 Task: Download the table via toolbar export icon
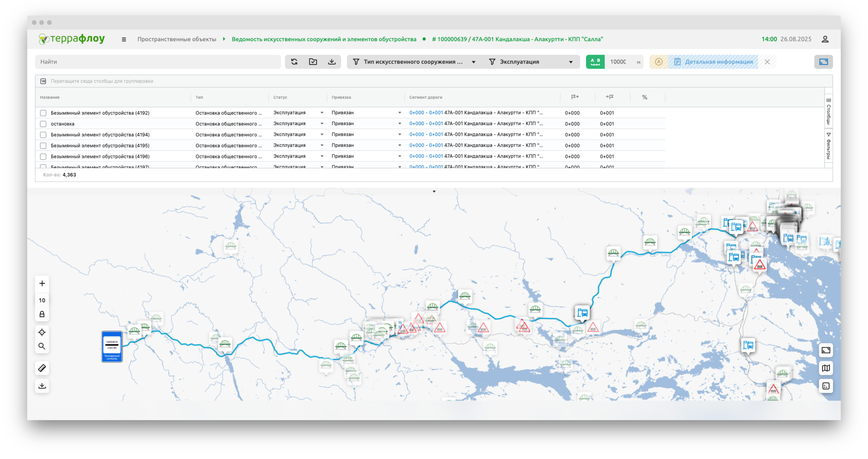pos(332,62)
